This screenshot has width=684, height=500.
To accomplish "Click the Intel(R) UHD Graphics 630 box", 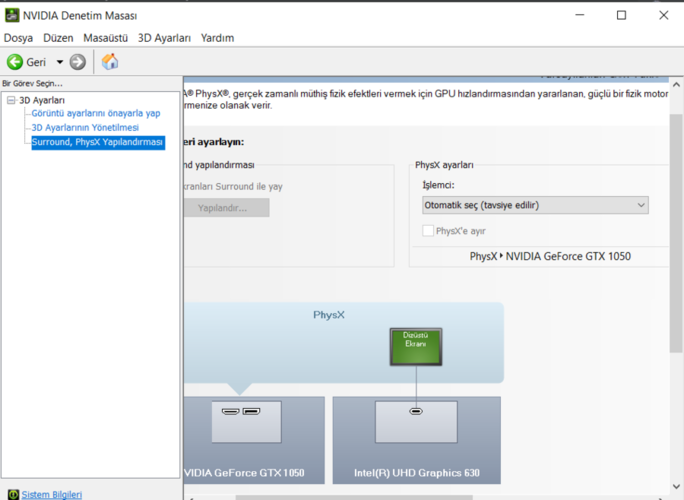I will pos(417,440).
